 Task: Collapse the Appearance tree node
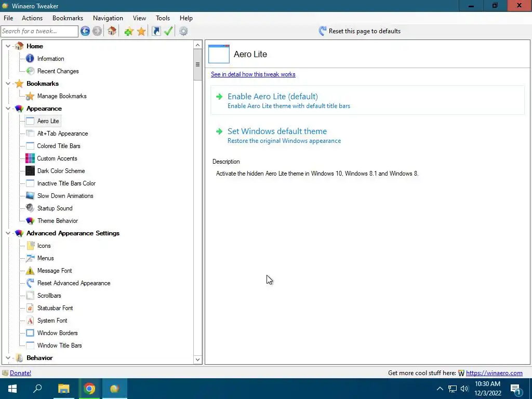point(8,109)
